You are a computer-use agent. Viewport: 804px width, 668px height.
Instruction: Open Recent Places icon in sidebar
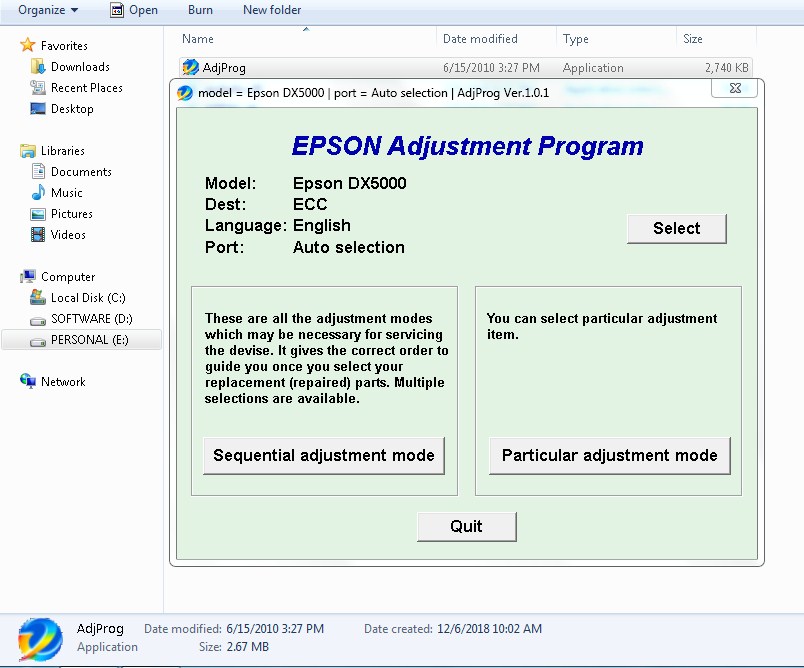coord(38,88)
